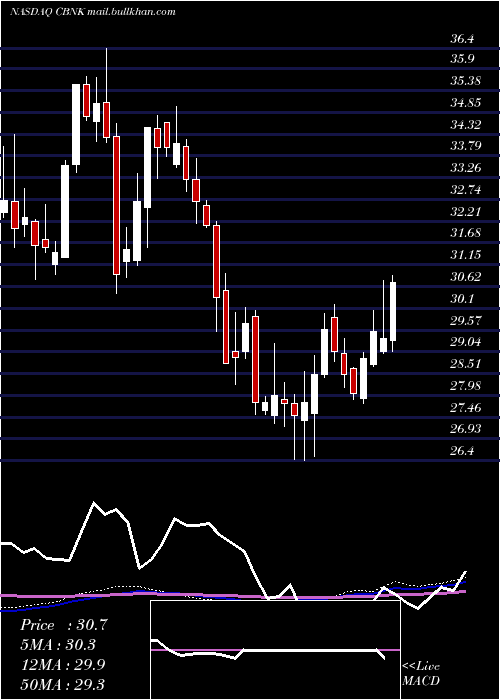
Task: Click the <<Live MACD label
Action: point(421,673)
